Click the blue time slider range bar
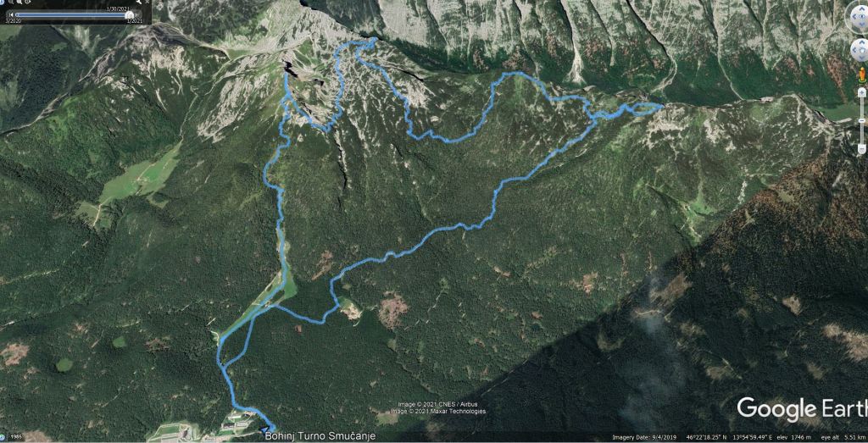This screenshot has height=443, width=868. coord(70,15)
